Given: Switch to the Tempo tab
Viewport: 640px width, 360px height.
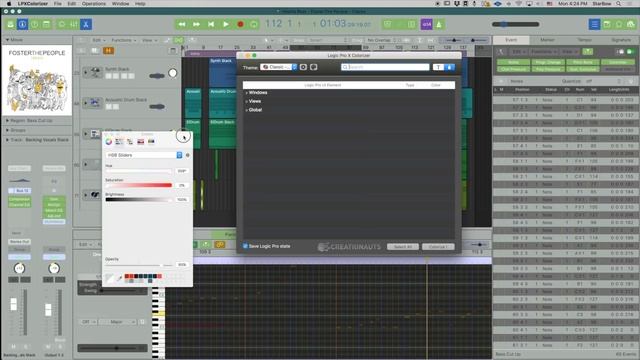Looking at the screenshot, I should pos(584,40).
